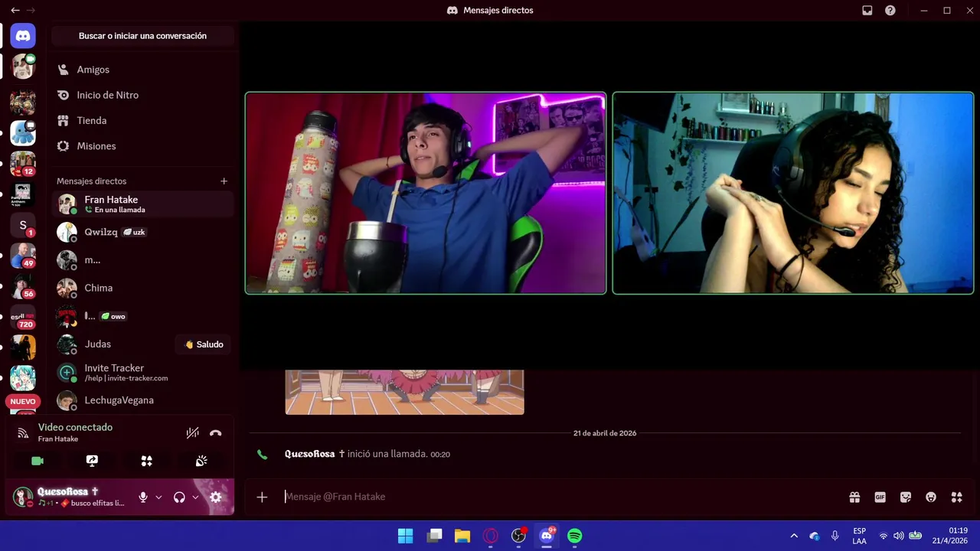Open the blue octopus server icon
This screenshot has width=980, height=551.
[23, 132]
